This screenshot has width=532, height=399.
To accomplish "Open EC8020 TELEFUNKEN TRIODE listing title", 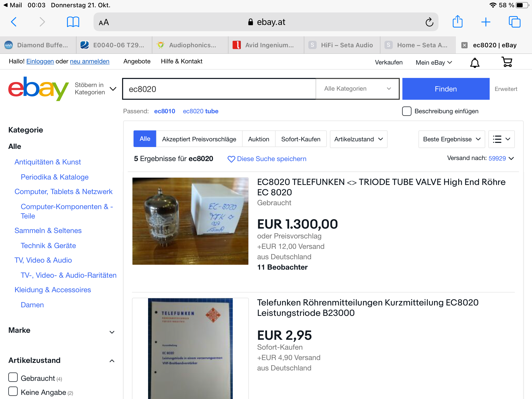I will [x=381, y=187].
